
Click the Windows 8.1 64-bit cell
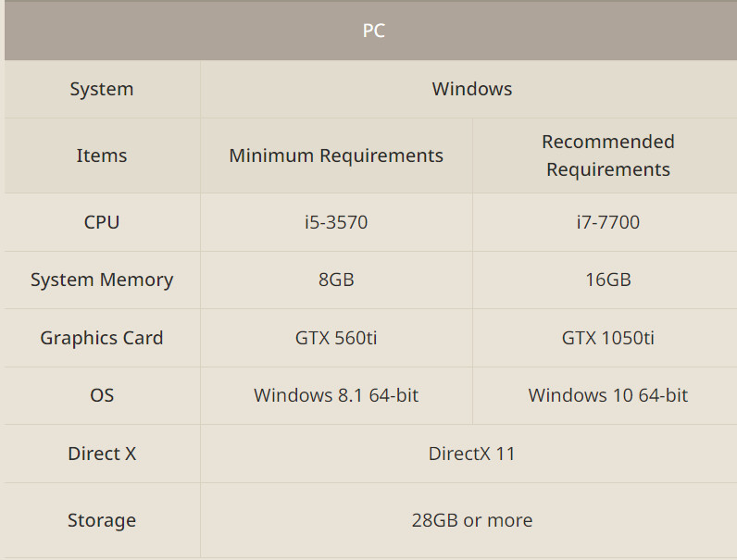coord(336,395)
